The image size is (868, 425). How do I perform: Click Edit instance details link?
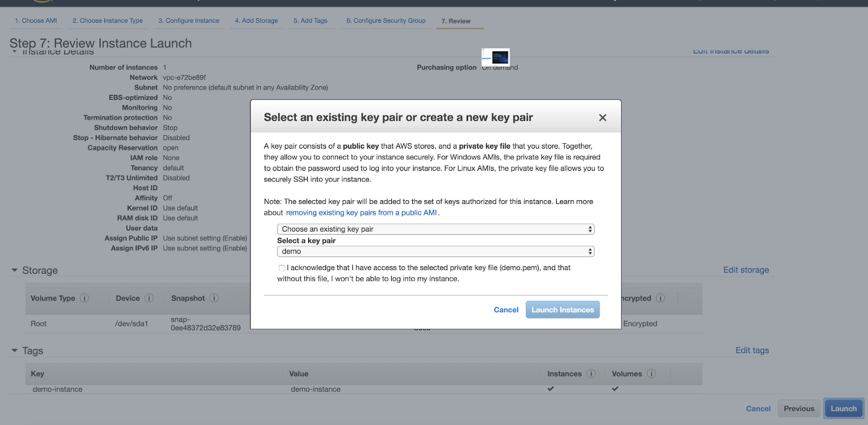(730, 51)
